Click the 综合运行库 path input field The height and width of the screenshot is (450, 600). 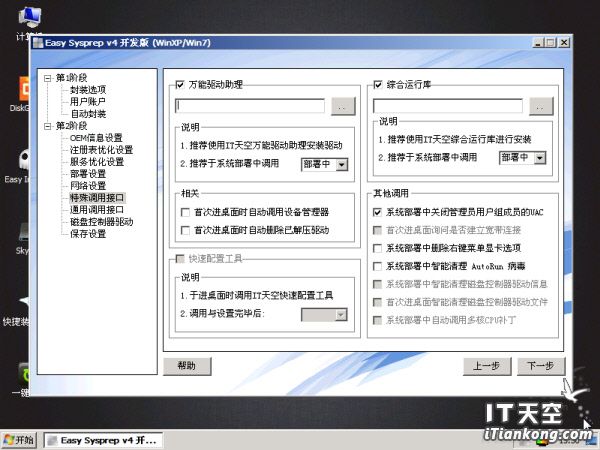[448, 106]
